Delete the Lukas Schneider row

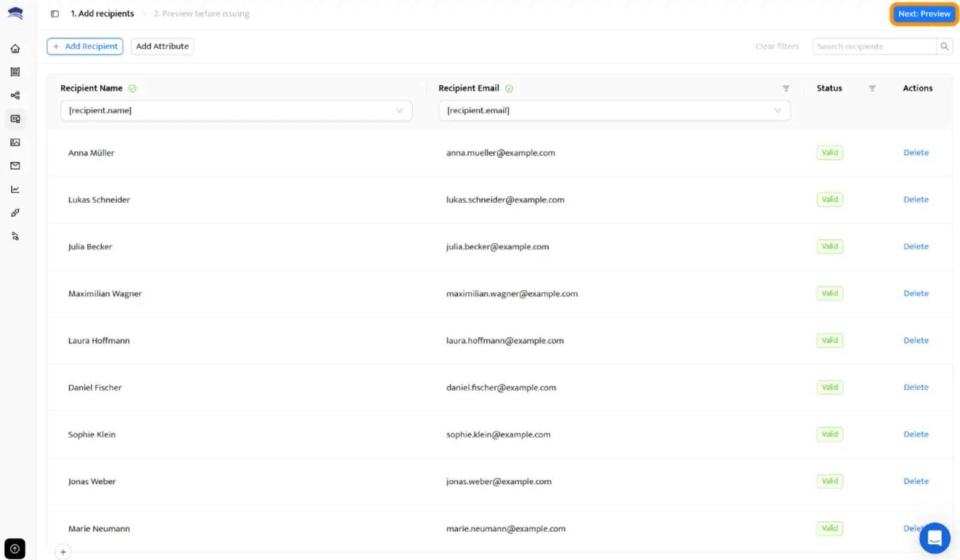pos(915,200)
